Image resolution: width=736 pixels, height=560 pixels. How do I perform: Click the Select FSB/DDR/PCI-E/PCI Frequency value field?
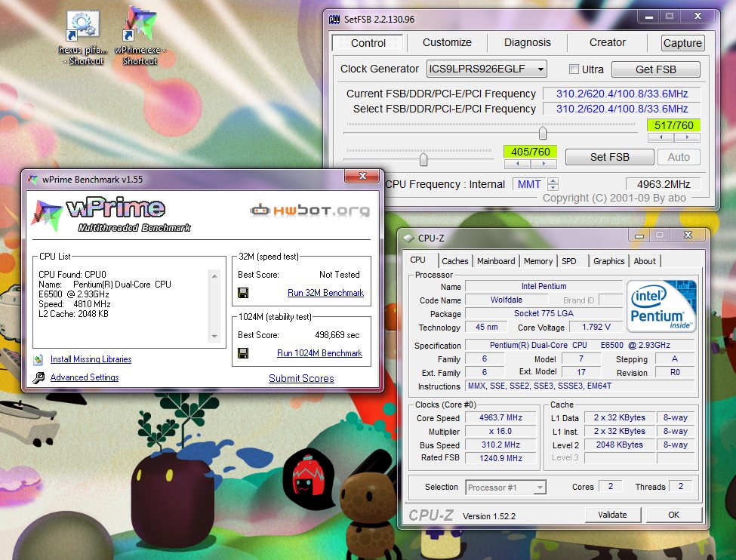pos(622,109)
